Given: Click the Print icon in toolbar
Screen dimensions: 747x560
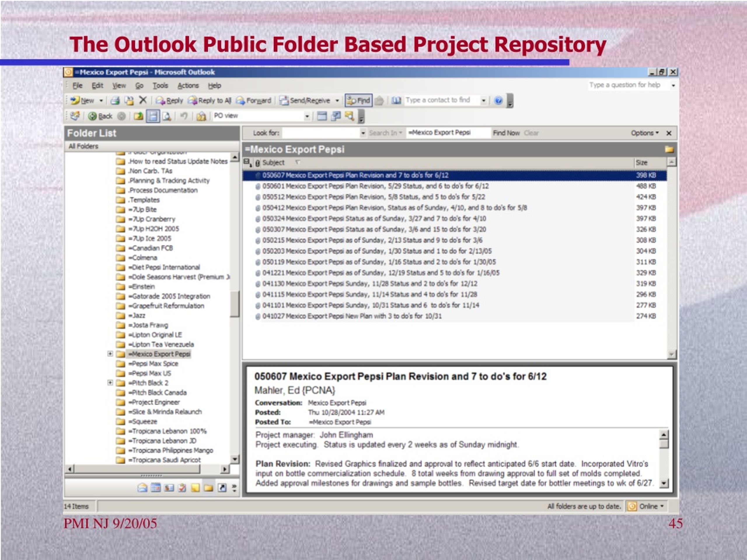Looking at the screenshot, I should pos(116,100).
